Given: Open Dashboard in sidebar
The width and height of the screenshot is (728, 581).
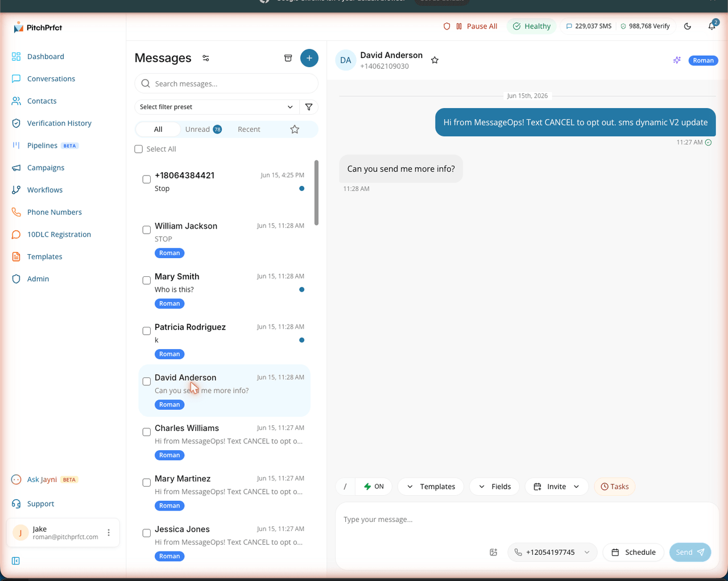Looking at the screenshot, I should click(x=45, y=56).
